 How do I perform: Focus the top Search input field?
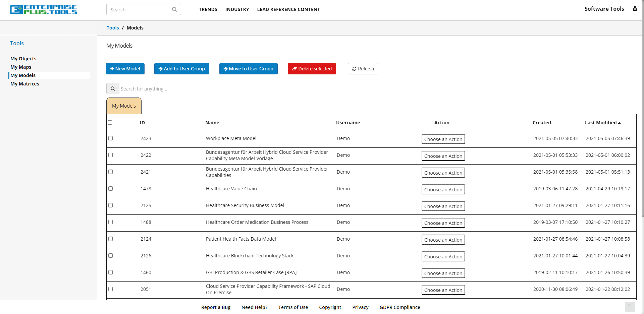(x=137, y=9)
